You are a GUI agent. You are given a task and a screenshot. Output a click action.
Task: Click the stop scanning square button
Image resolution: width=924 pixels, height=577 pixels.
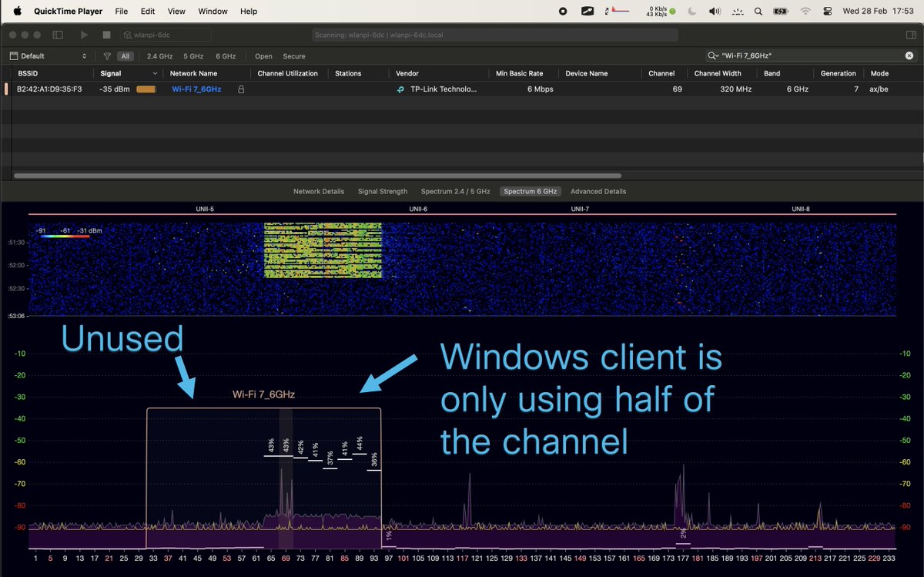[x=107, y=35]
